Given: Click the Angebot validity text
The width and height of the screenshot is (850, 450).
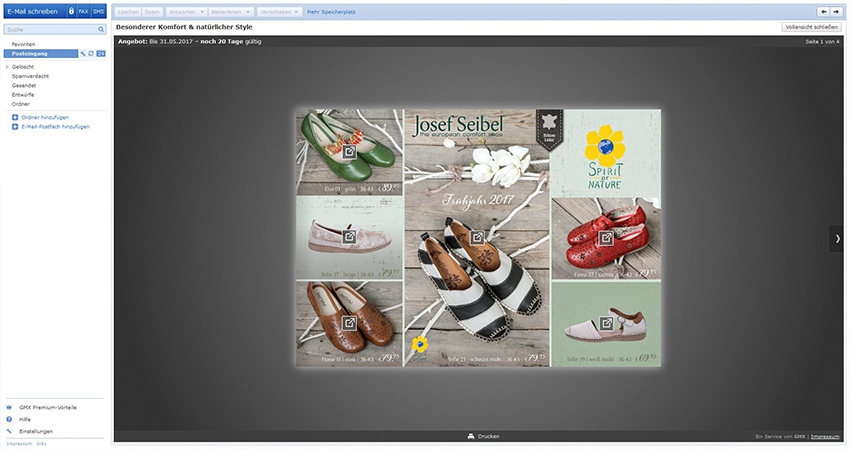Looking at the screenshot, I should click(x=190, y=41).
